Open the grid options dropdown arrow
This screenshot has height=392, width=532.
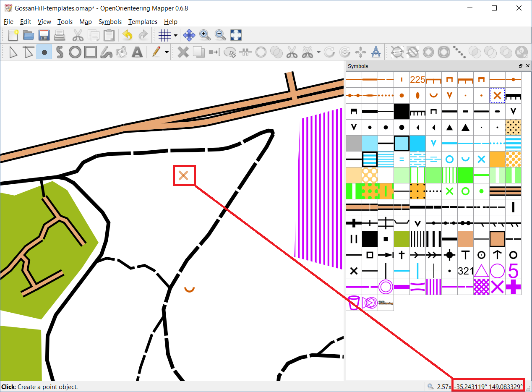(175, 36)
